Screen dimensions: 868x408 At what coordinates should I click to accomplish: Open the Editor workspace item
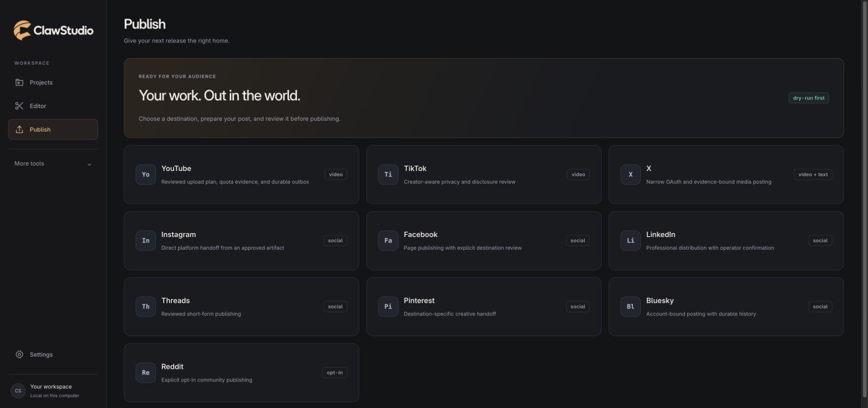pos(53,106)
